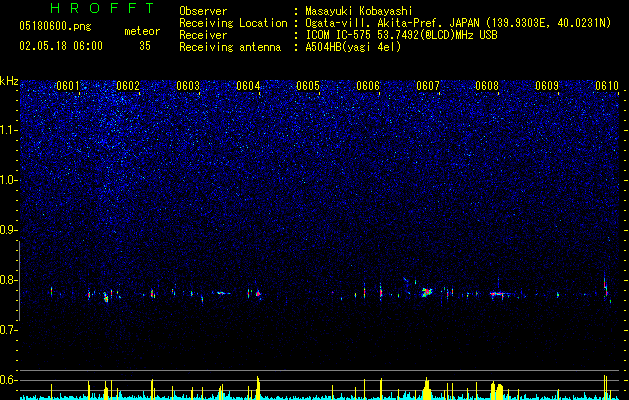629x400 pixels.
Task: Click the wide yellow power peak below 0607
Action: coord(427,389)
